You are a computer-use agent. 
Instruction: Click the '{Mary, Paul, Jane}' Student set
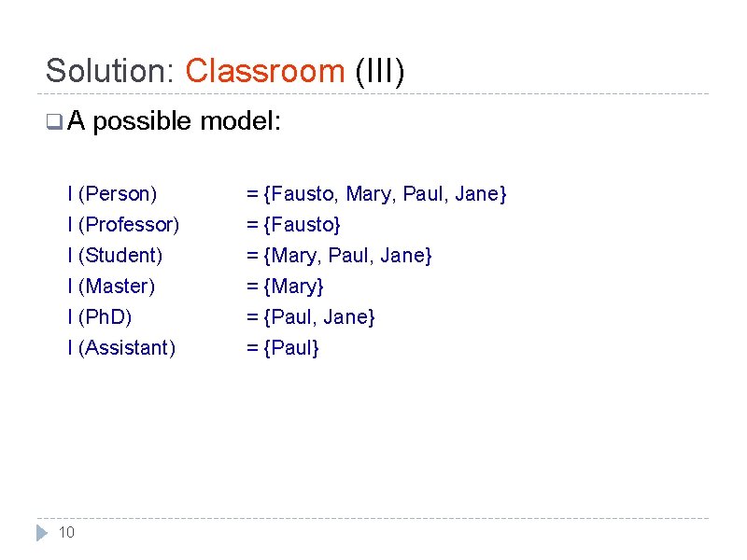(347, 256)
